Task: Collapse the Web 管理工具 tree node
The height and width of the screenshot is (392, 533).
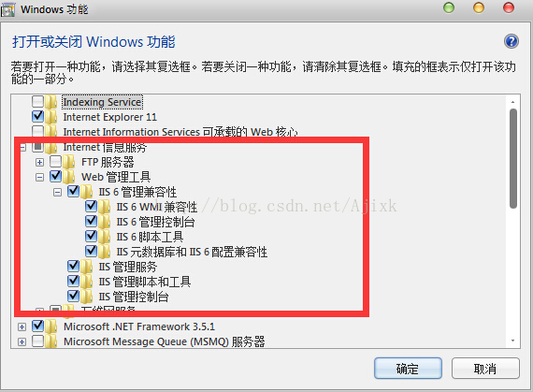Action: (40, 177)
